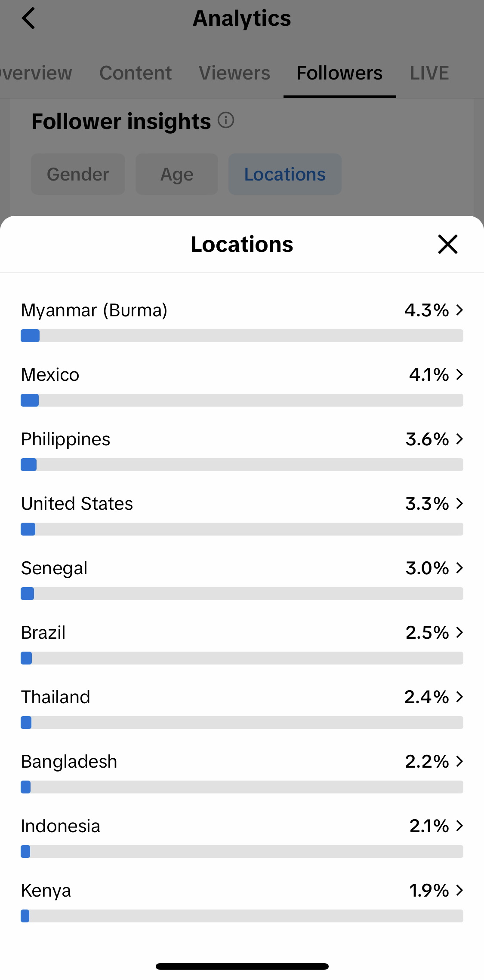Expand the Mexico location chevron
The image size is (484, 980).
459,374
